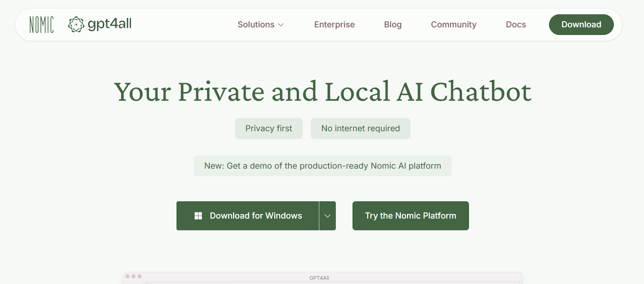
Task: Click the Nomic AI platform demo announcement
Action: pyautogui.click(x=322, y=166)
